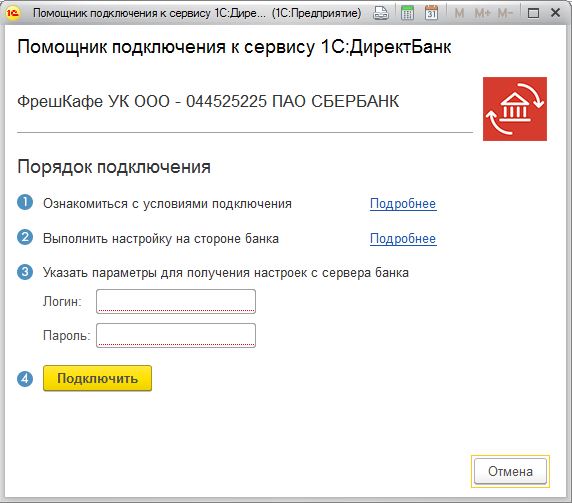The image size is (572, 503).
Task: Click step 3 number badge
Action: tap(25, 272)
